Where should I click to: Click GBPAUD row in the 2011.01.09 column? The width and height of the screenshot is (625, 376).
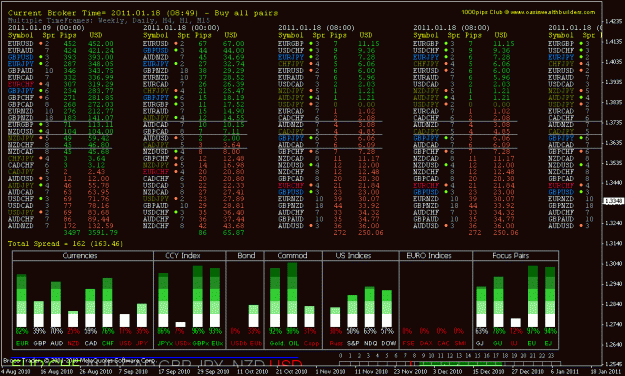click(61, 71)
